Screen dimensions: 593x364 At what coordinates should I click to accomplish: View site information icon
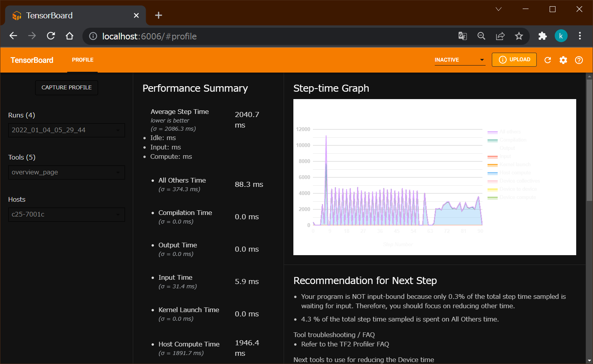(x=93, y=36)
